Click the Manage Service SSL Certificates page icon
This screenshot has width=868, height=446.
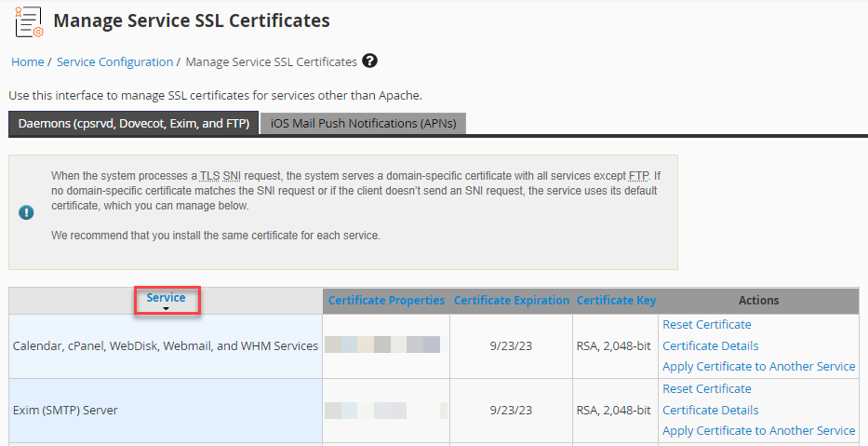29,20
